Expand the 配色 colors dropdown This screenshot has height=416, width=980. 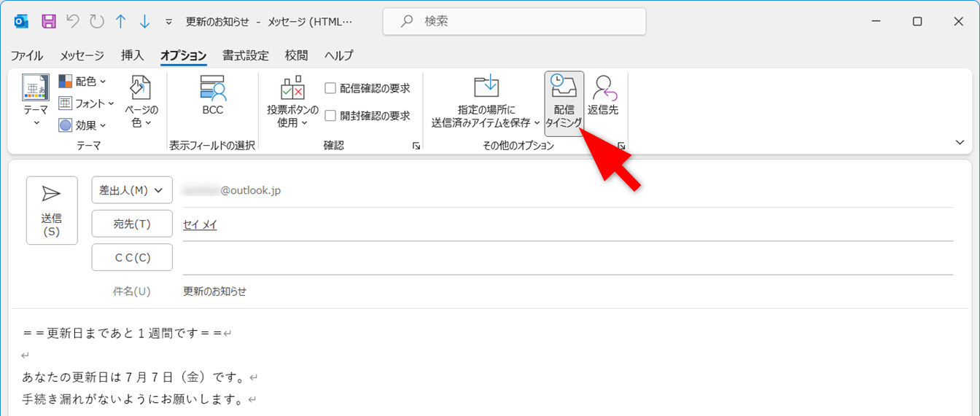coord(83,82)
